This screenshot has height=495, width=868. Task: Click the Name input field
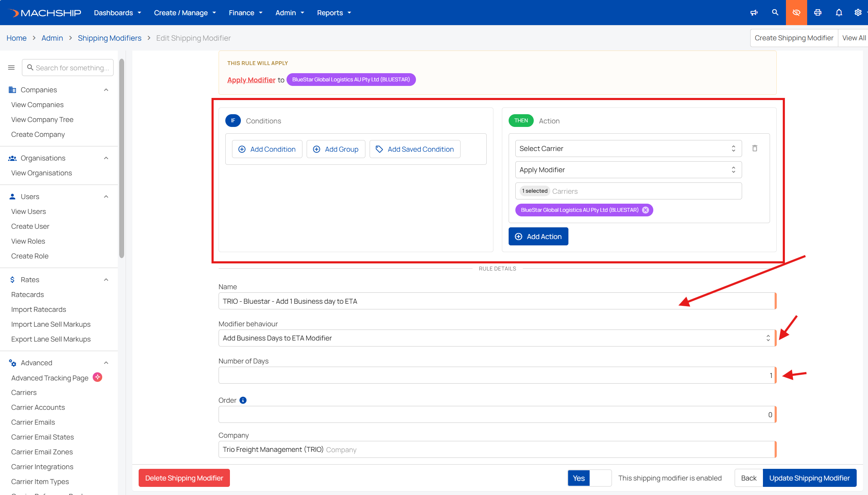[497, 301]
